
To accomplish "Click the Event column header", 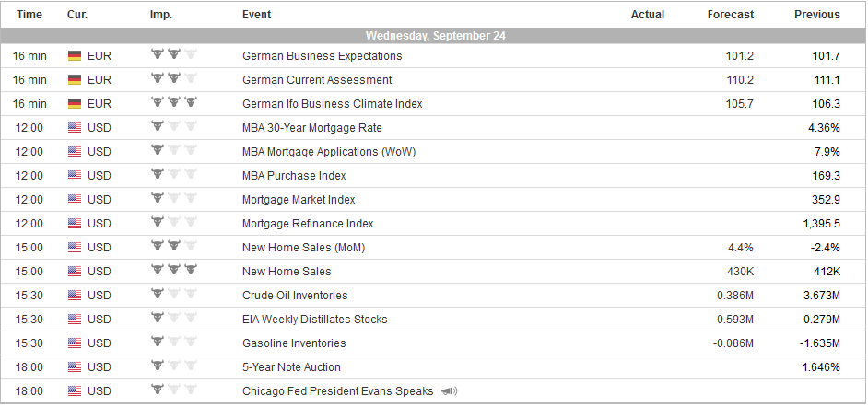I will (256, 15).
